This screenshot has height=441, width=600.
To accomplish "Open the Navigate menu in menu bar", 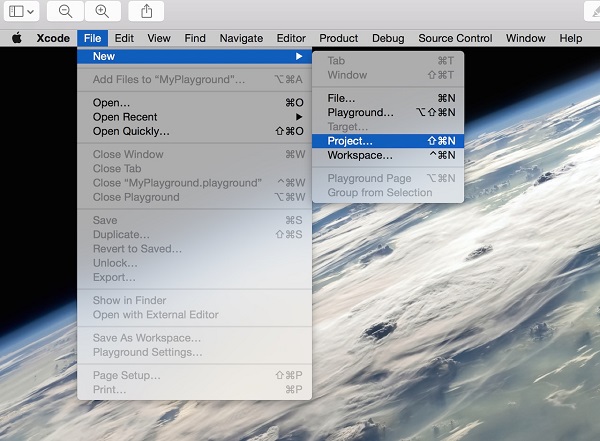I will click(241, 38).
